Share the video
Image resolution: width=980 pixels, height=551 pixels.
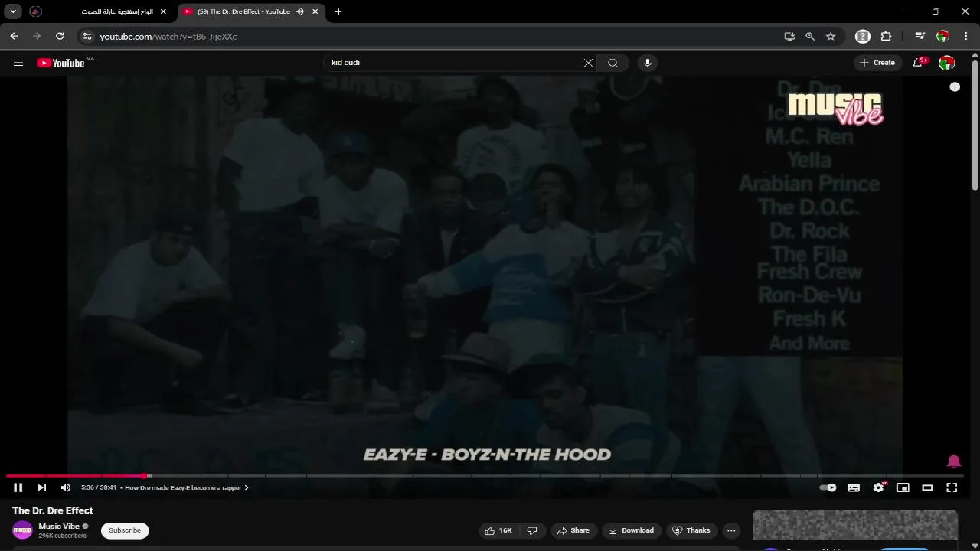tap(573, 530)
